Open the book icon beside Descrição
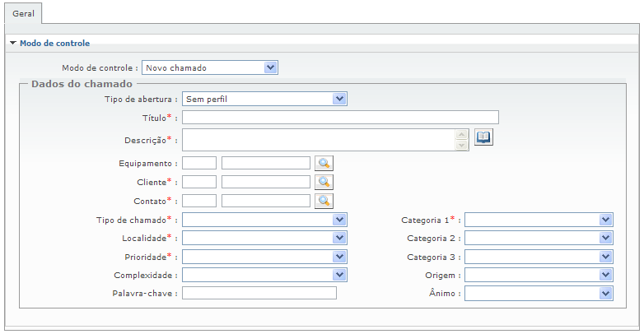Image resolution: width=644 pixels, height=334 pixels. pyautogui.click(x=483, y=137)
